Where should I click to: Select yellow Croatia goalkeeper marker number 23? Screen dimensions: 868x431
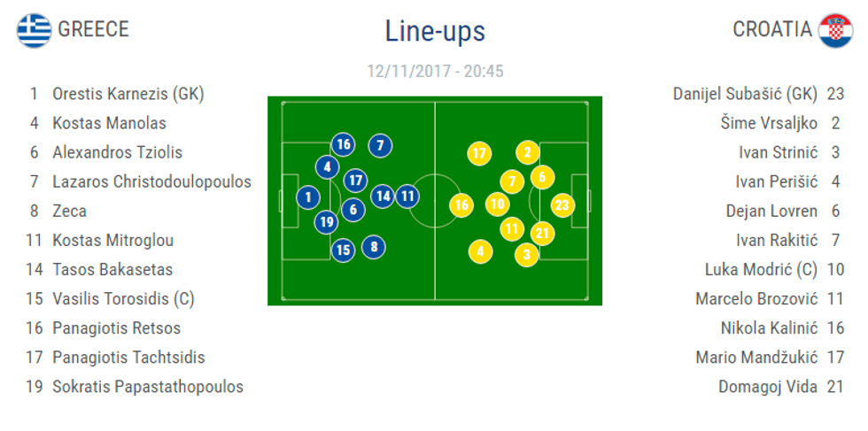tap(562, 205)
